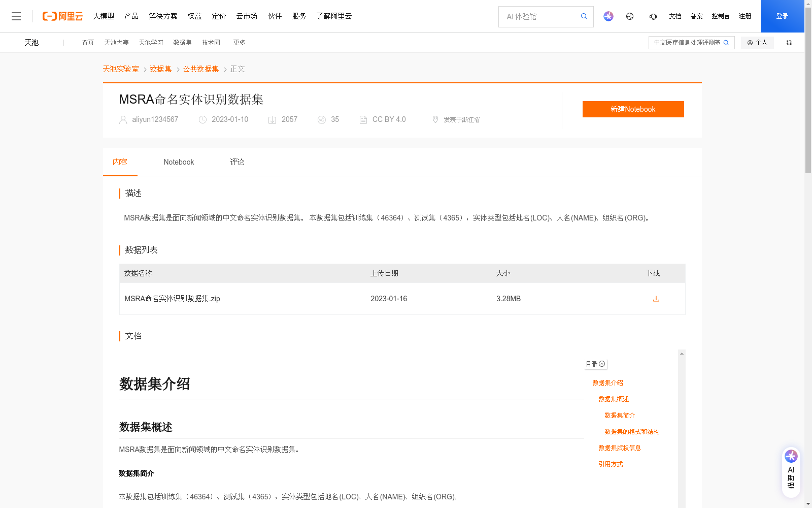812x508 pixels.
Task: Go to 公共数据集 breadcrumb link
Action: [x=201, y=69]
